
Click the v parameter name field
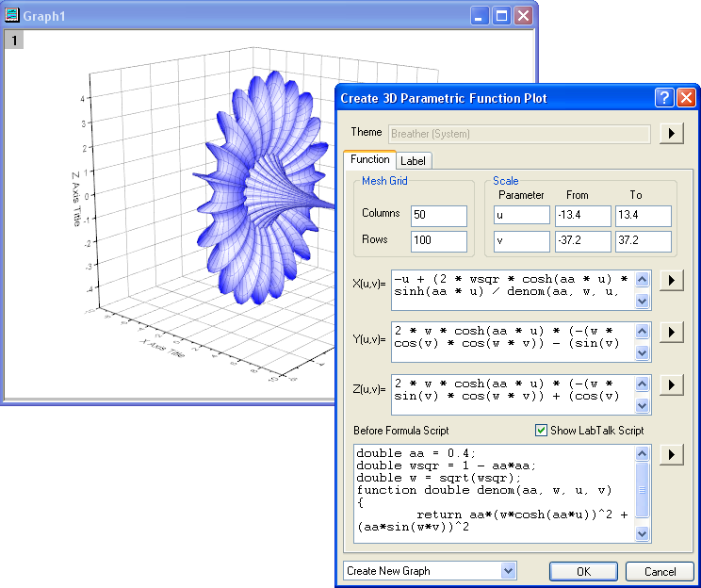522,240
